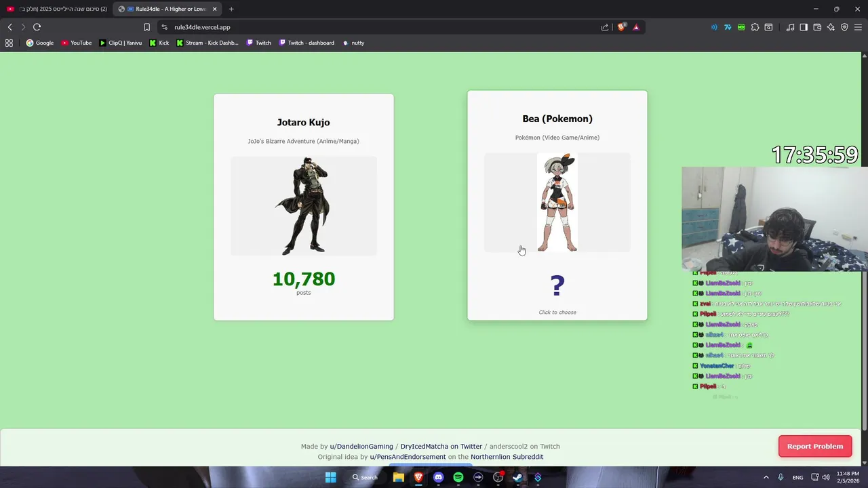
Task: Click the Bea character image
Action: (557, 202)
